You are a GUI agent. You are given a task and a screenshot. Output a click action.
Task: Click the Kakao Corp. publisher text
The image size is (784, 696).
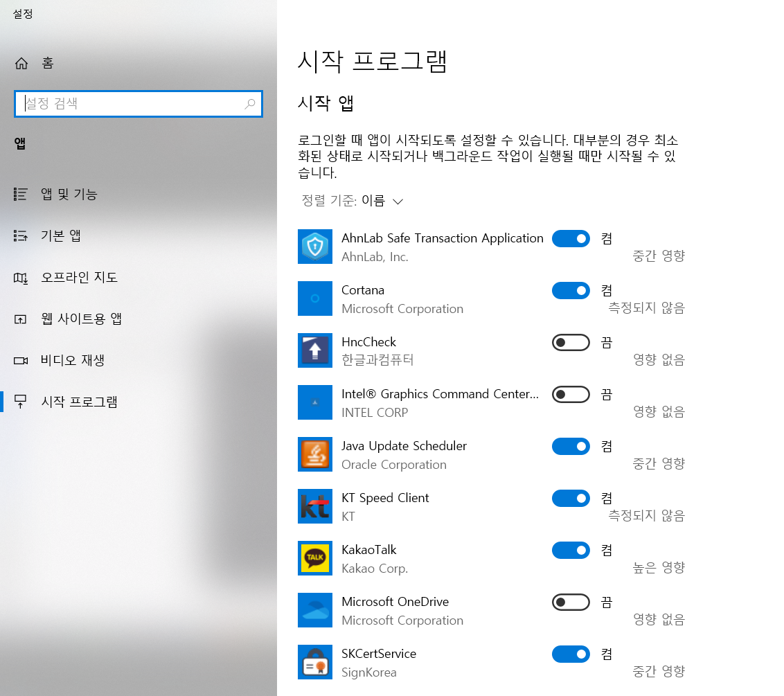375,569
